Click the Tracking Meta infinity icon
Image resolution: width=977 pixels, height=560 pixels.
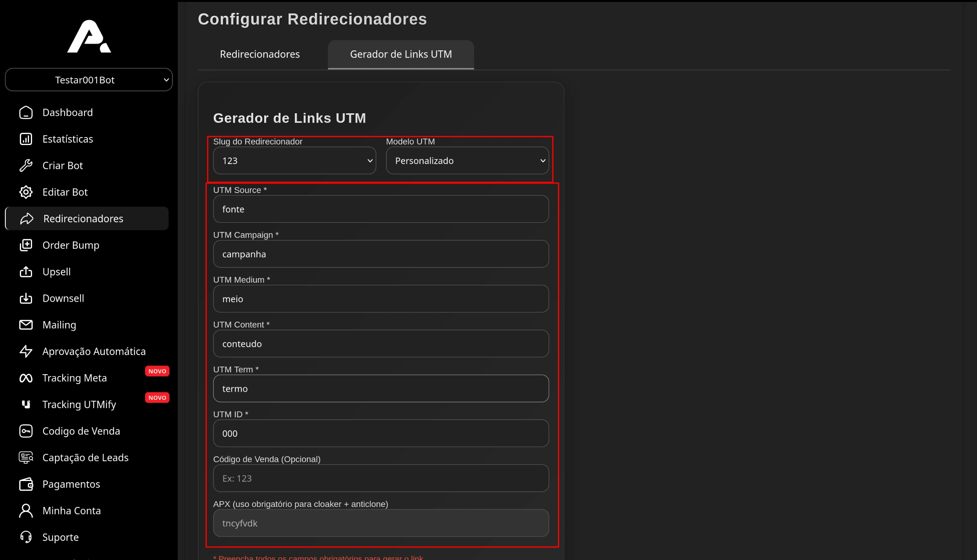pyautogui.click(x=26, y=378)
